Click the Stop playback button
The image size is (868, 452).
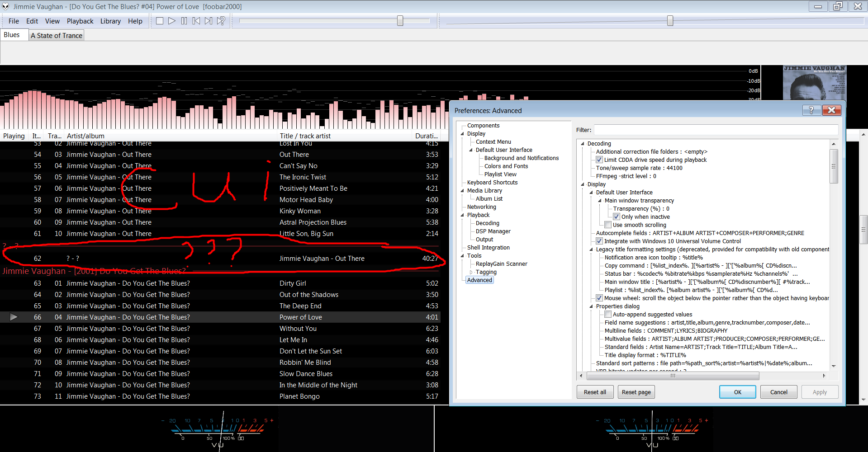[160, 21]
